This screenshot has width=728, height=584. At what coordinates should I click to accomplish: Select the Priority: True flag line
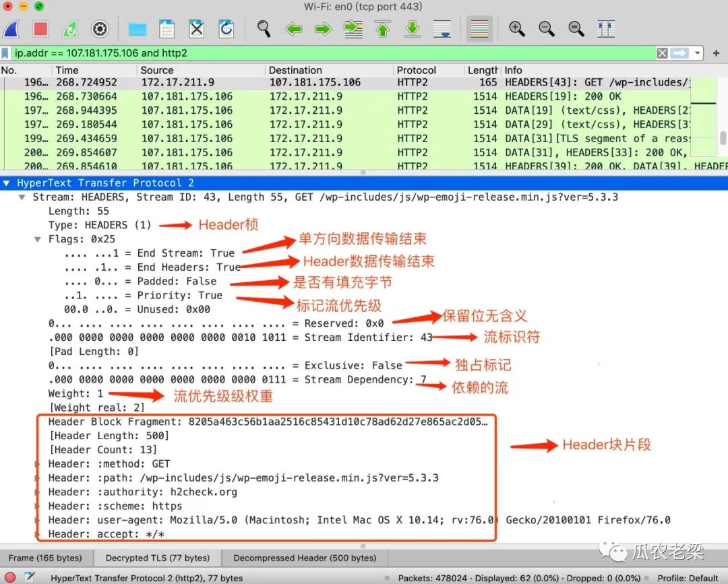143,296
